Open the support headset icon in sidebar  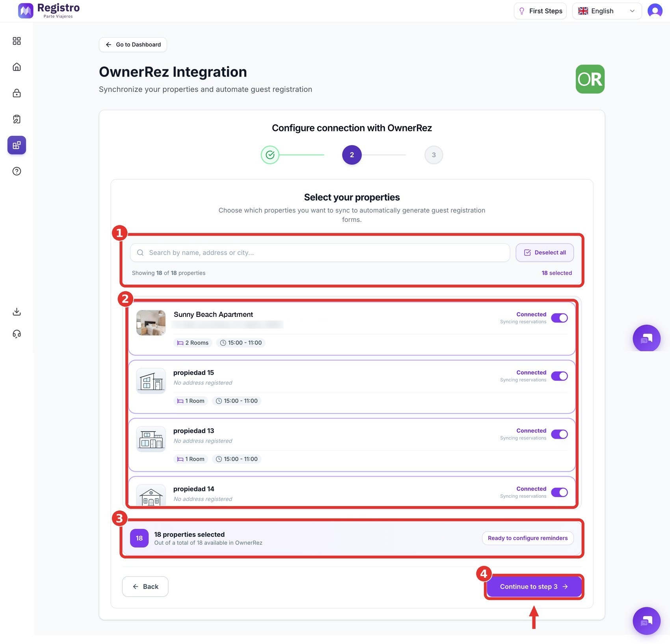[17, 334]
